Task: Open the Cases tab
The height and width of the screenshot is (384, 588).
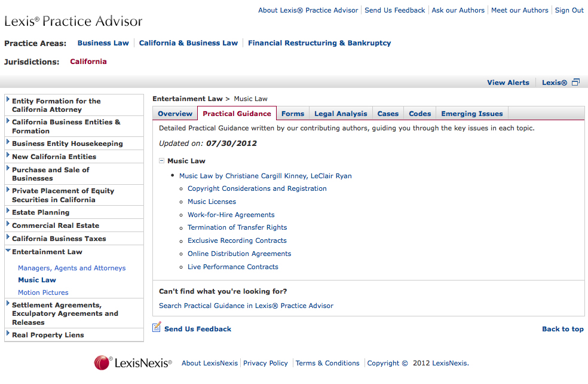Action: tap(388, 113)
